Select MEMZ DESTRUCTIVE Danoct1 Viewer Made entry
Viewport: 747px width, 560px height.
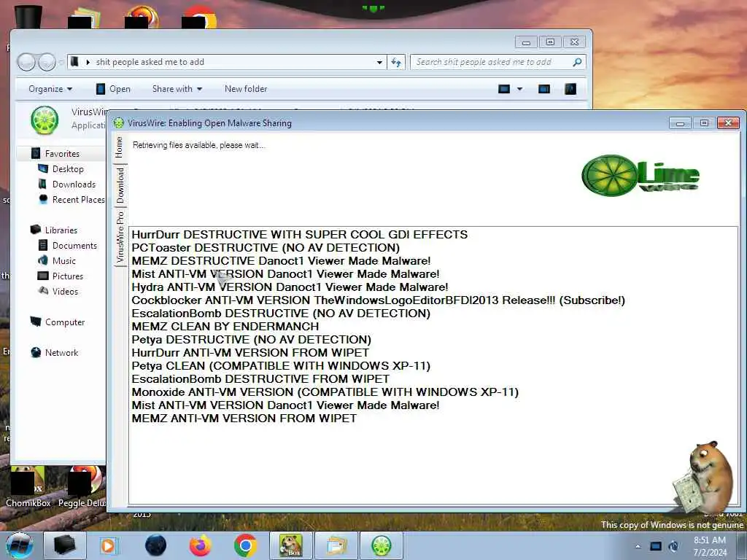(281, 261)
